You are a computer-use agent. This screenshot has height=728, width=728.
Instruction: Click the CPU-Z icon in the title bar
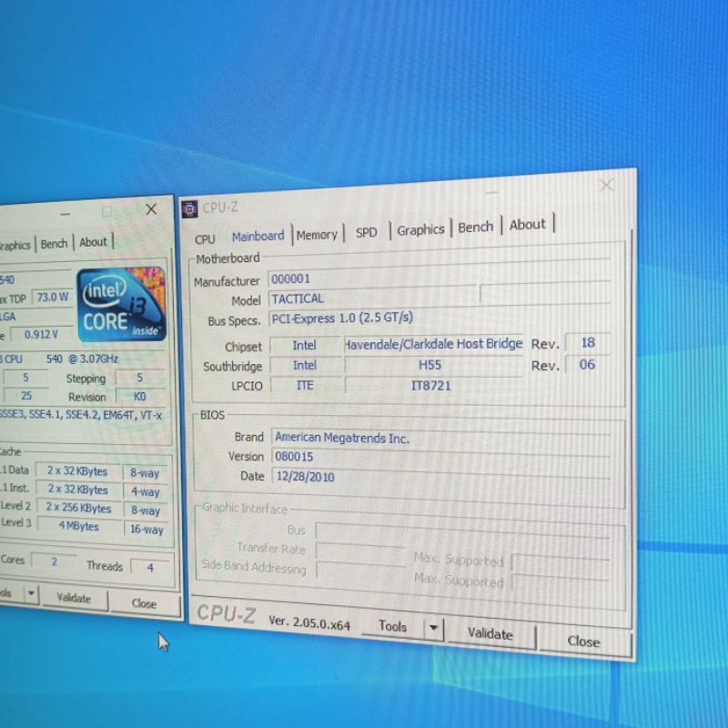[189, 208]
